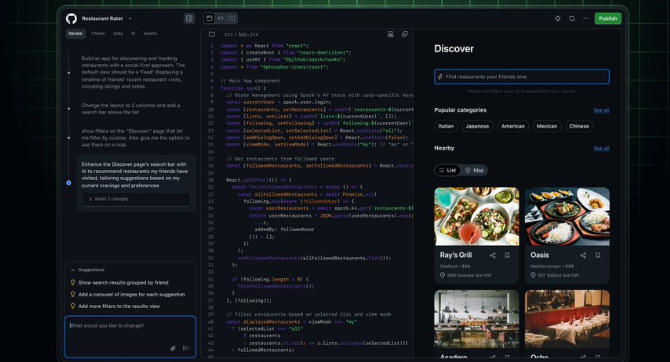Attach a file with the paperclip icon
This screenshot has width=670, height=362.
(x=173, y=348)
